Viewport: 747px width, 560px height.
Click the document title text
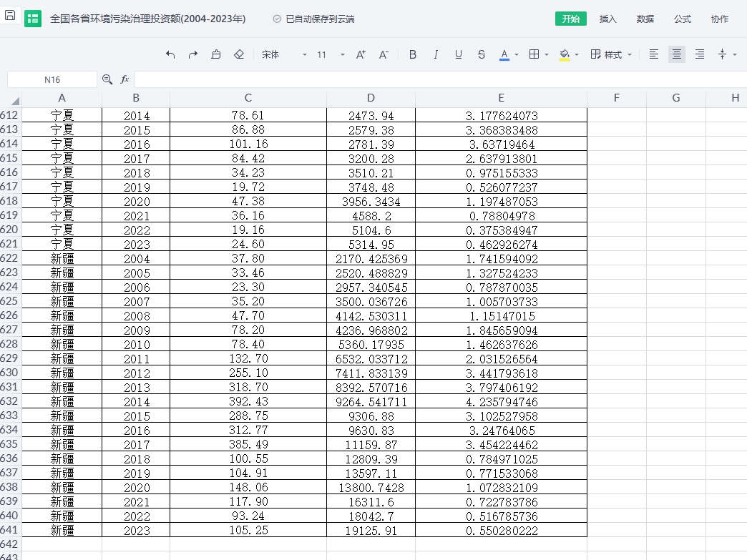[x=147, y=19]
